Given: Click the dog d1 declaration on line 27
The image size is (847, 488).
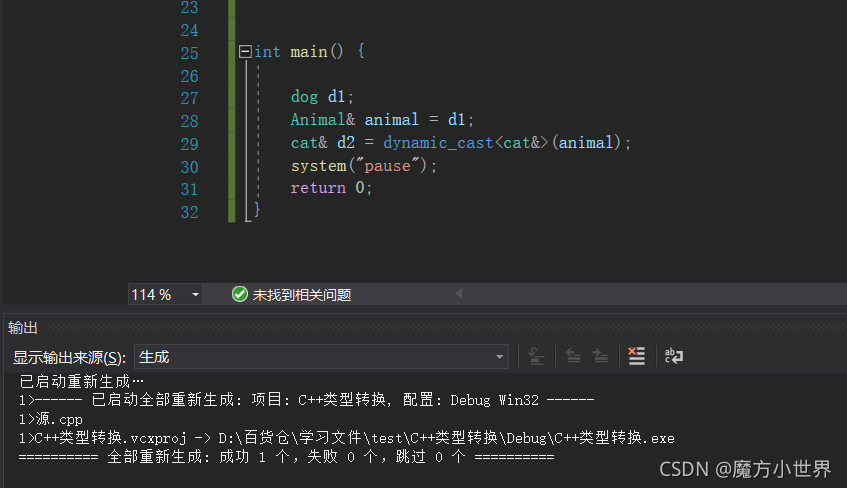Looking at the screenshot, I should click(322, 97).
